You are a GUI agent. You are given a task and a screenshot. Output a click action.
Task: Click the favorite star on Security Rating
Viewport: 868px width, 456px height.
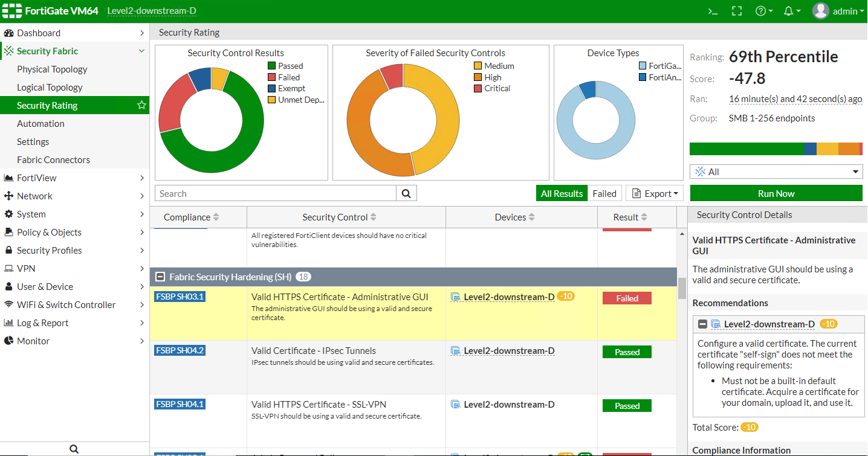(141, 106)
